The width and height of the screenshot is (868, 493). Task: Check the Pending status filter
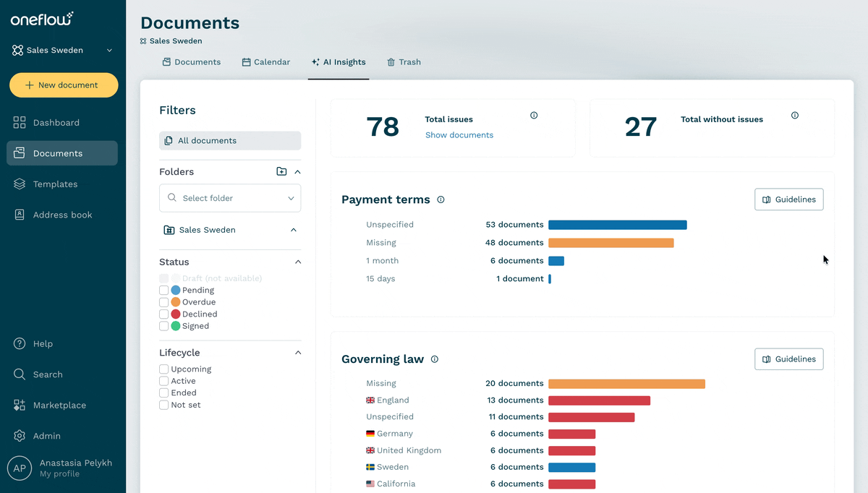click(x=164, y=291)
